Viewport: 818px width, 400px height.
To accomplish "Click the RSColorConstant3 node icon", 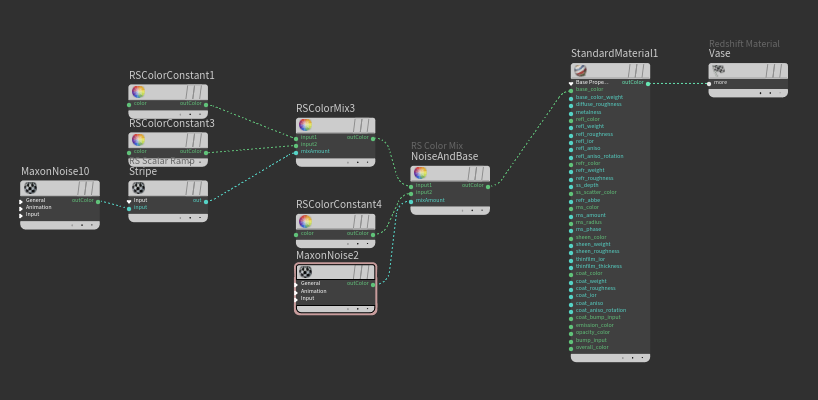I will pyautogui.click(x=139, y=140).
